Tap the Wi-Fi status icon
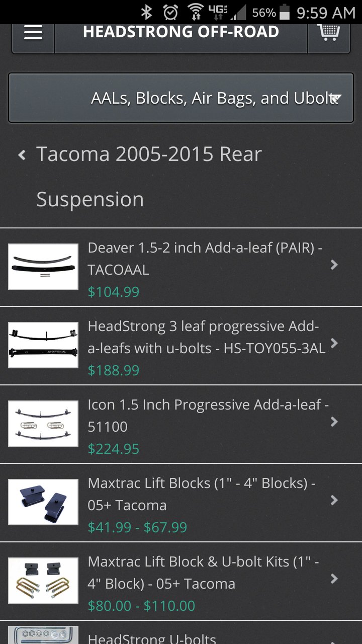The image size is (362, 644). (195, 12)
